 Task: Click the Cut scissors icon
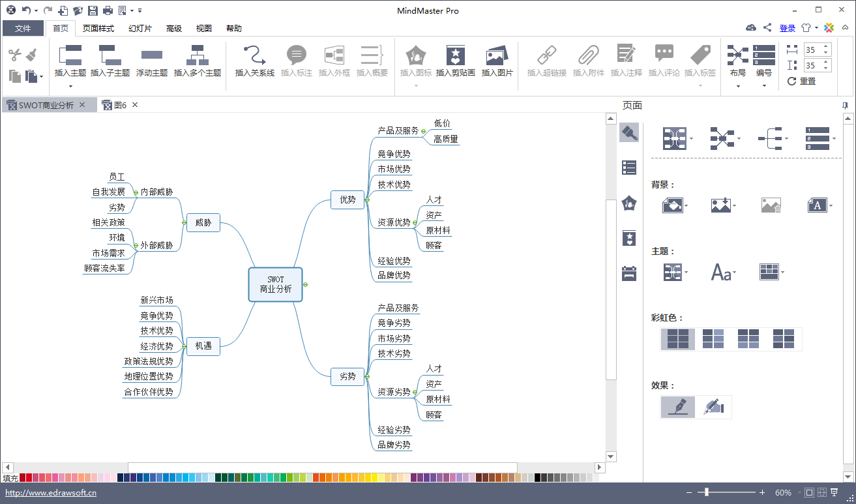[15, 55]
